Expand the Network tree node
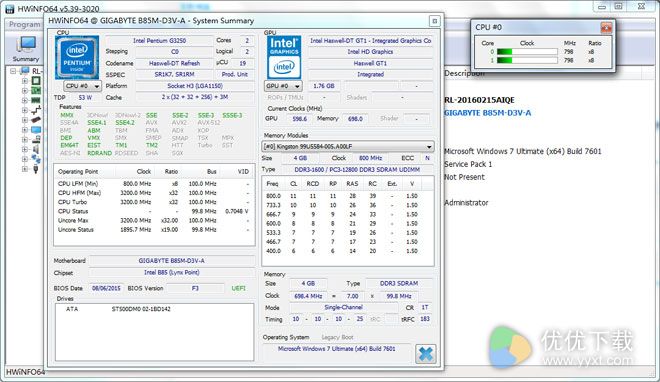This screenshot has height=382, width=660. point(25,159)
